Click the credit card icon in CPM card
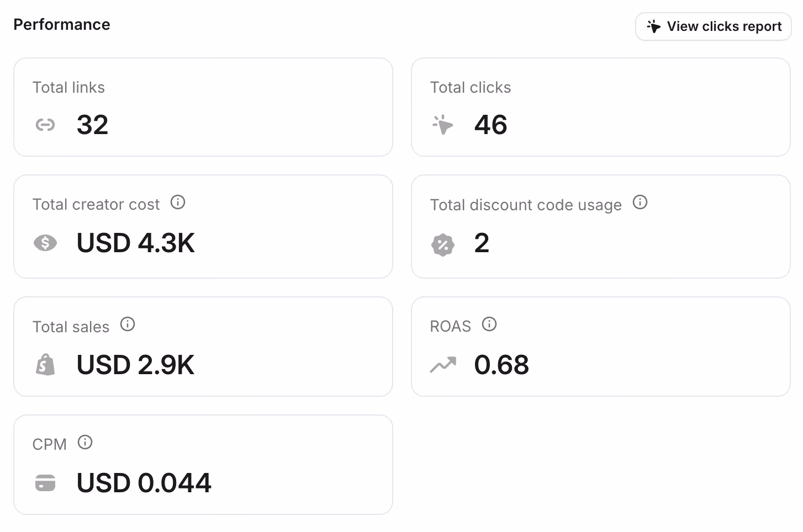The width and height of the screenshot is (803, 532). (x=45, y=483)
